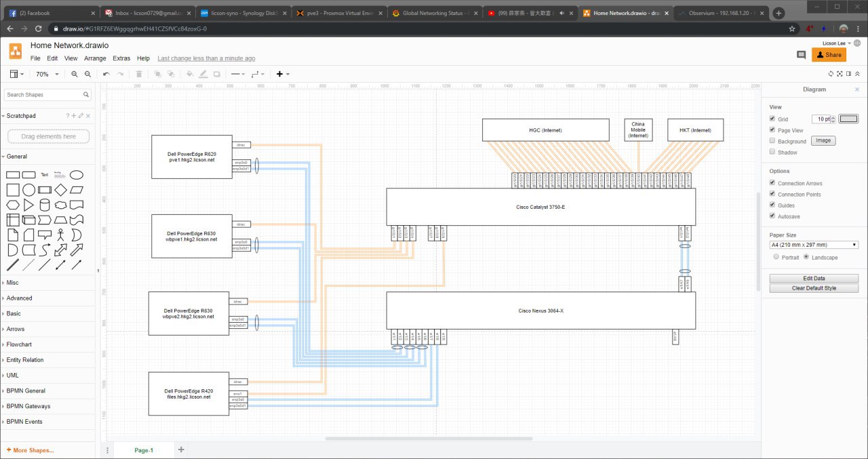Select the Landscape radio button

coord(806,257)
